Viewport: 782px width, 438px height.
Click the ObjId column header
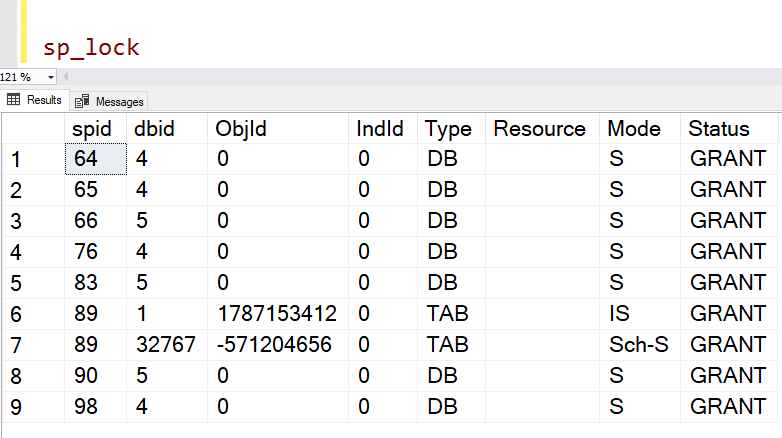click(x=242, y=128)
